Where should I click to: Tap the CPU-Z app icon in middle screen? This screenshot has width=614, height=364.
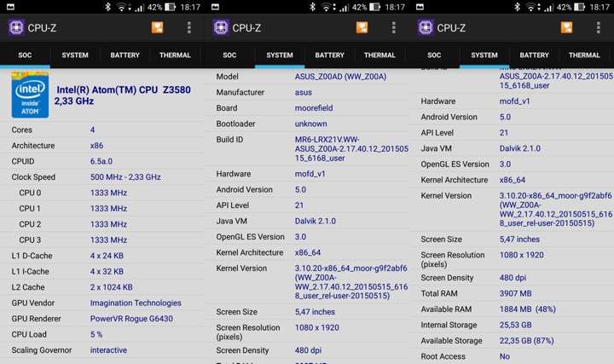tap(221, 28)
